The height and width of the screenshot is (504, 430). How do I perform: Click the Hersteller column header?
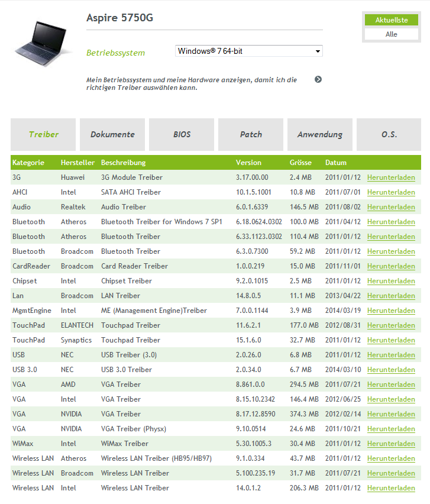point(77,163)
